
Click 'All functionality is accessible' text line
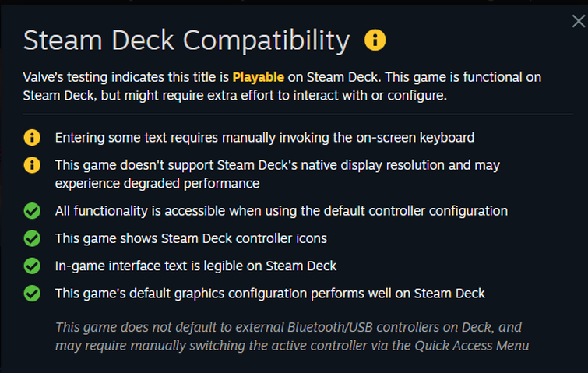pyautogui.click(x=281, y=211)
